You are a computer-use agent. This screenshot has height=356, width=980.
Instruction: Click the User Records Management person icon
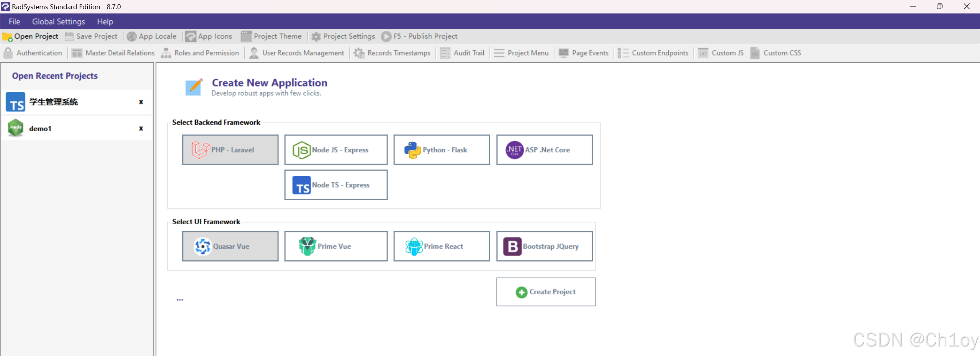(x=254, y=53)
